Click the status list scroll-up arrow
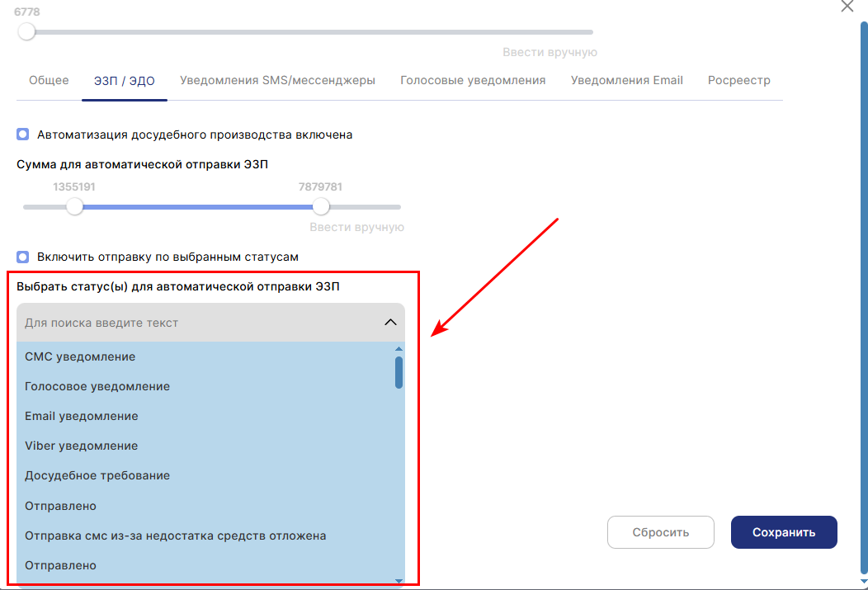This screenshot has height=590, width=868. 399,349
